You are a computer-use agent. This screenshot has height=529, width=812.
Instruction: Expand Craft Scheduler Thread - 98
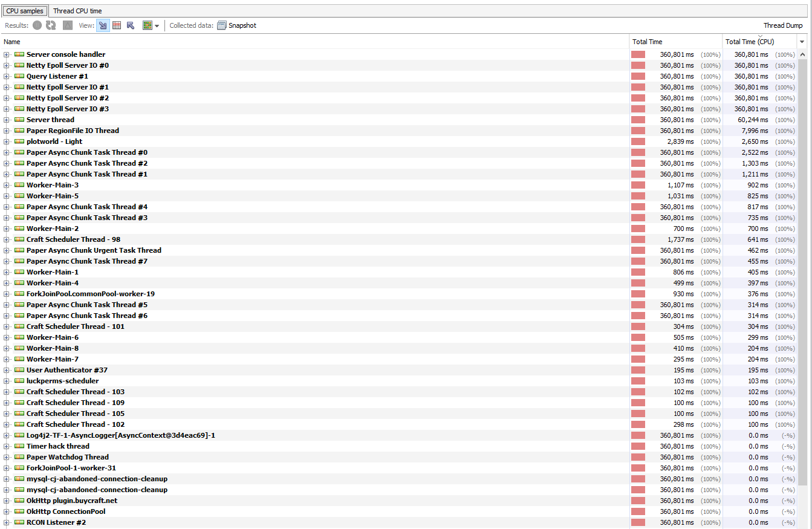point(7,239)
